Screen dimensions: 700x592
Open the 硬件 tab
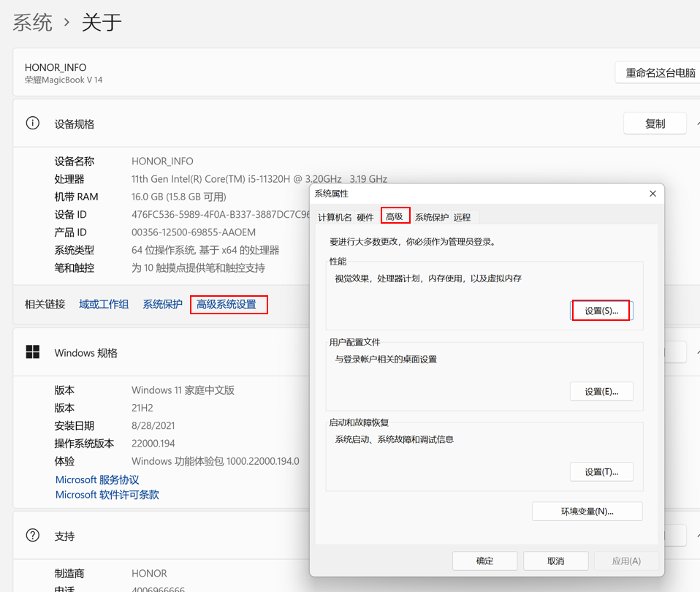(365, 217)
